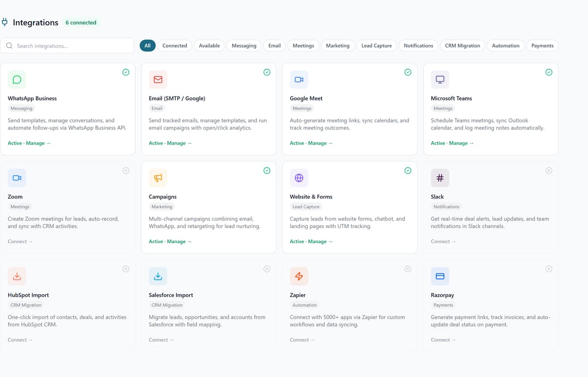Show Lead Capture category integrations
The image size is (588, 377).
(x=376, y=46)
